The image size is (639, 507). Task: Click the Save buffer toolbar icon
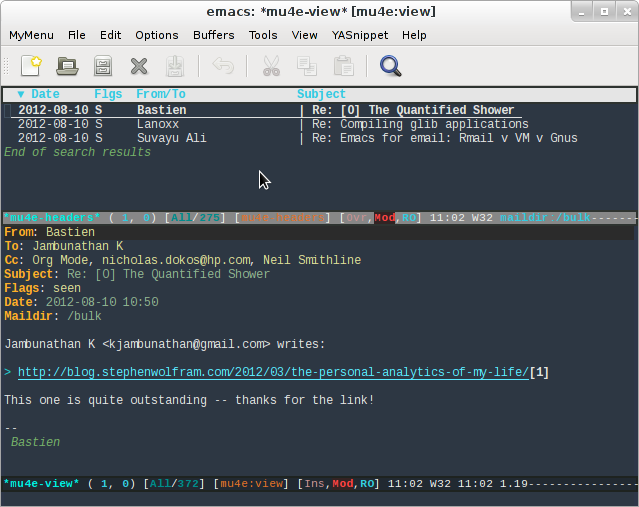pyautogui.click(x=174, y=66)
